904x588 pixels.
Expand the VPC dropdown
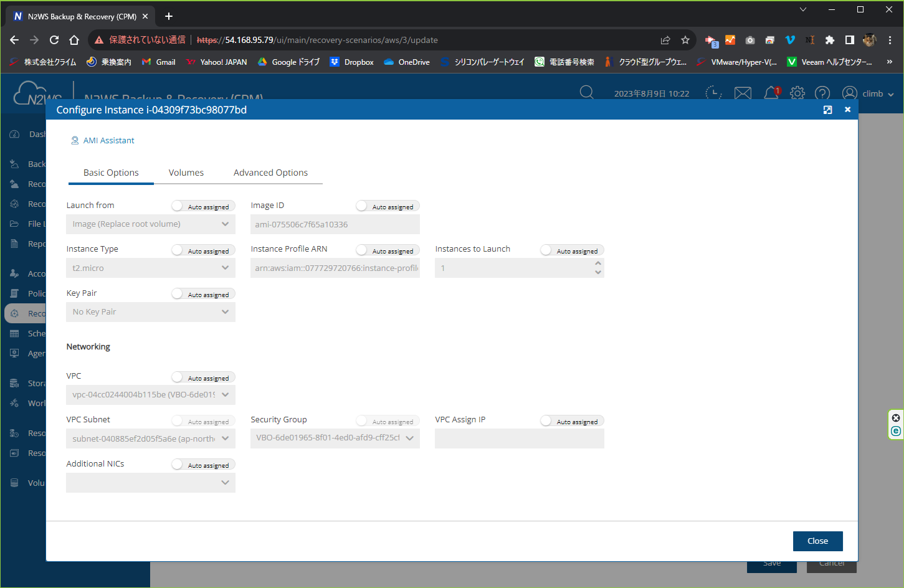click(x=151, y=395)
